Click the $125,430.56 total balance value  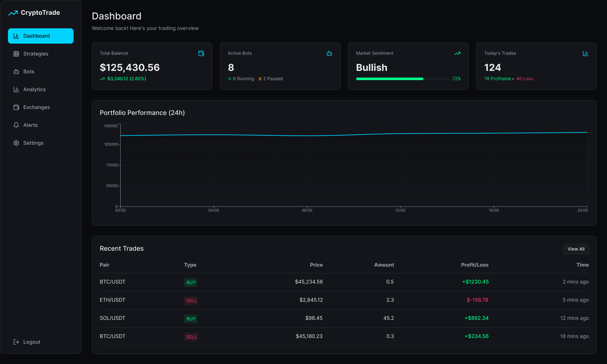click(130, 68)
